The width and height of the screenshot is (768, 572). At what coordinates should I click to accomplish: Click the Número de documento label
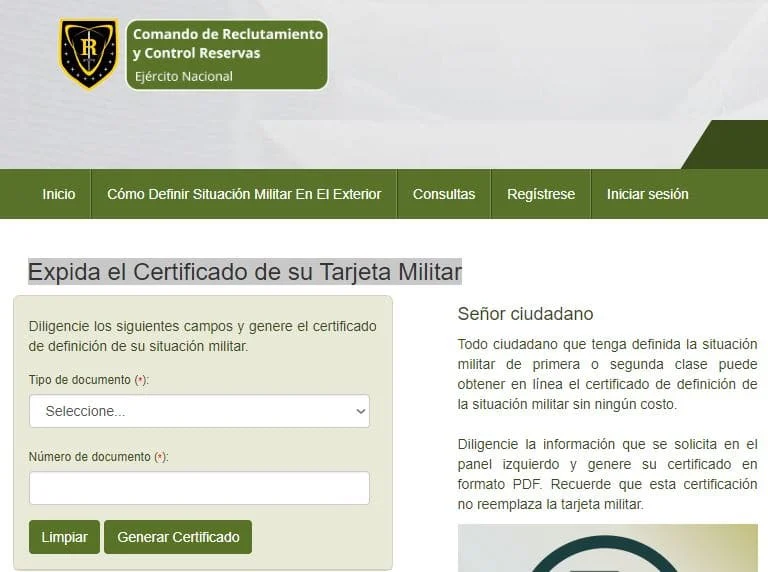[x=98, y=457]
